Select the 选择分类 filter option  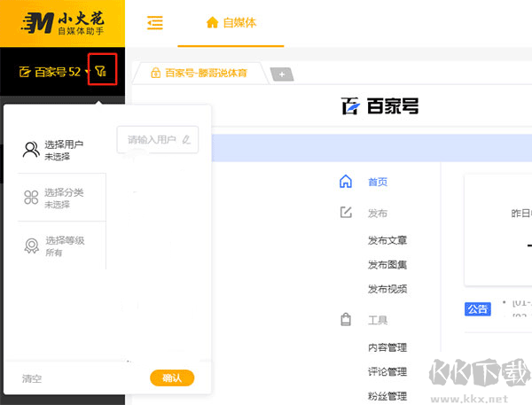coord(62,198)
